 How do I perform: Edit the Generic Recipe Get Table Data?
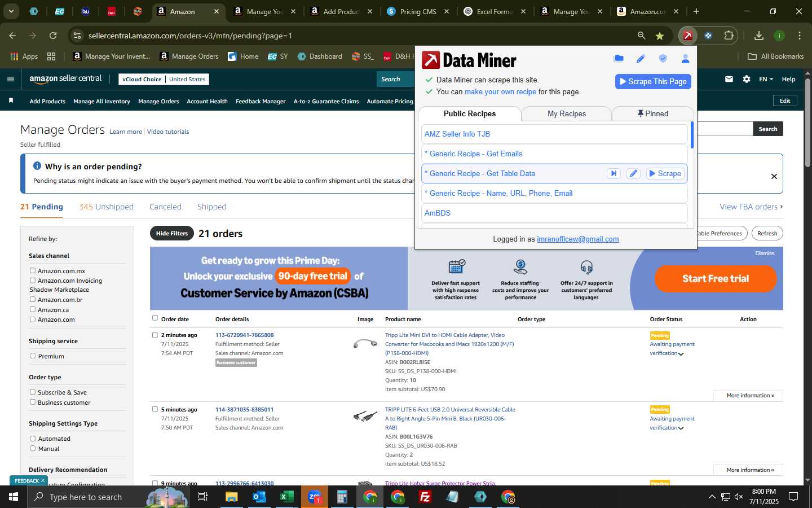pyautogui.click(x=634, y=174)
